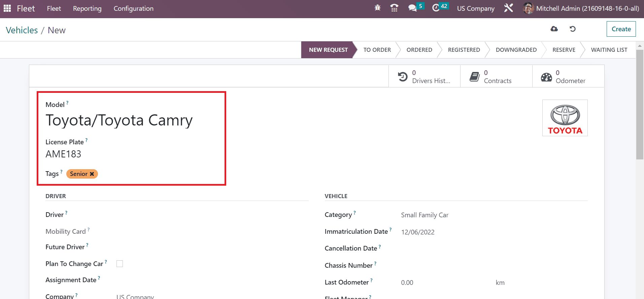Open Odometer stat button
Screen dimensions: 644x299
tap(568, 77)
